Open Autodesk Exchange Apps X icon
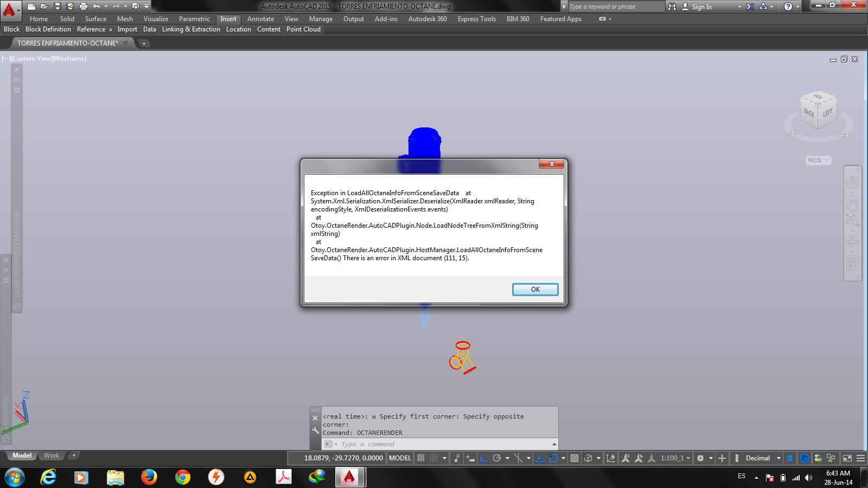This screenshot has width=868, height=488. 750,7
